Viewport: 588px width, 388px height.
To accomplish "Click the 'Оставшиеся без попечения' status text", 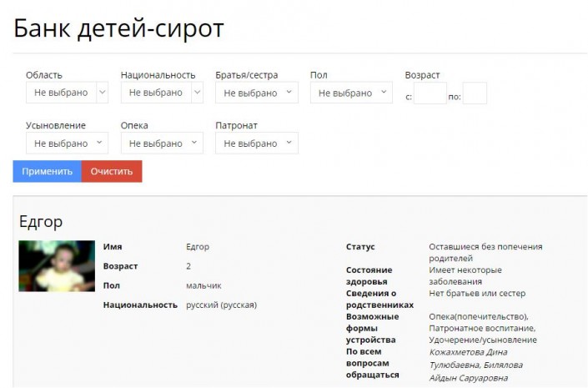I will click(x=485, y=247).
